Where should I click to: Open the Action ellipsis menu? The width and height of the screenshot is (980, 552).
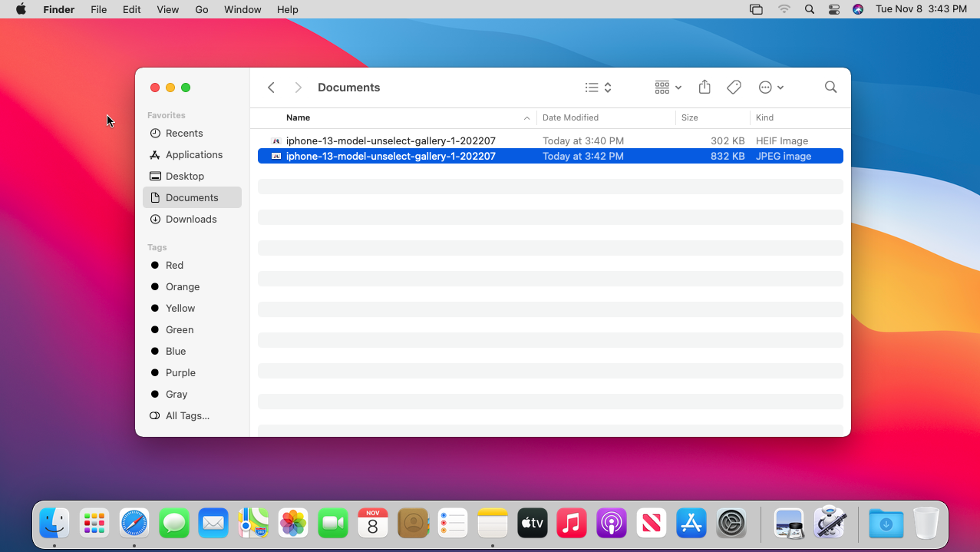[x=770, y=88]
